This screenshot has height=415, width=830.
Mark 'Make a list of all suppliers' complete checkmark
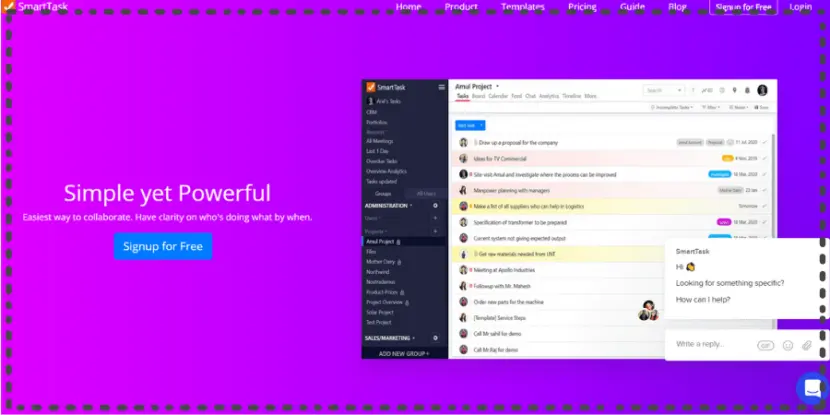[765, 206]
